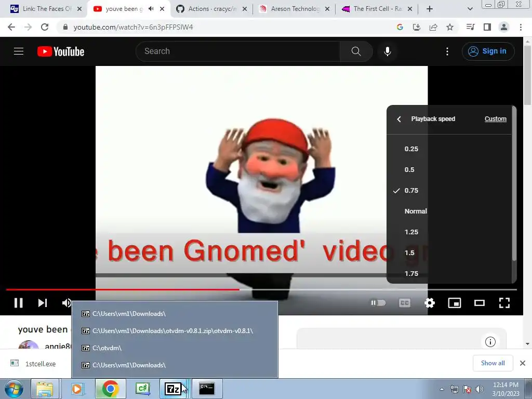Toggle Chrome side panel
Image resolution: width=532 pixels, height=399 pixels.
coord(487,27)
